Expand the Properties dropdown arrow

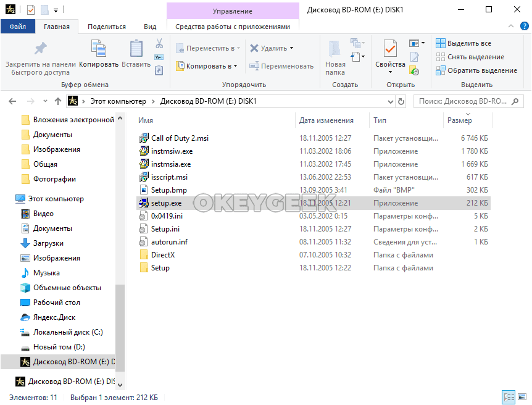coord(390,72)
